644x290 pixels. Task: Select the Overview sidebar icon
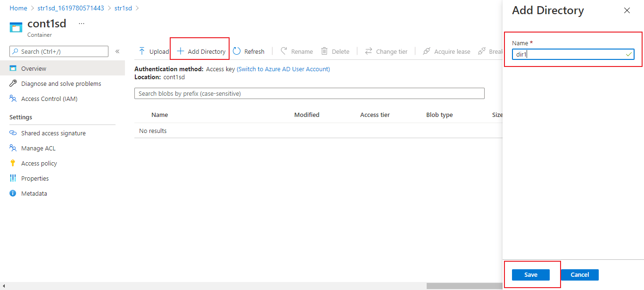pos(13,68)
